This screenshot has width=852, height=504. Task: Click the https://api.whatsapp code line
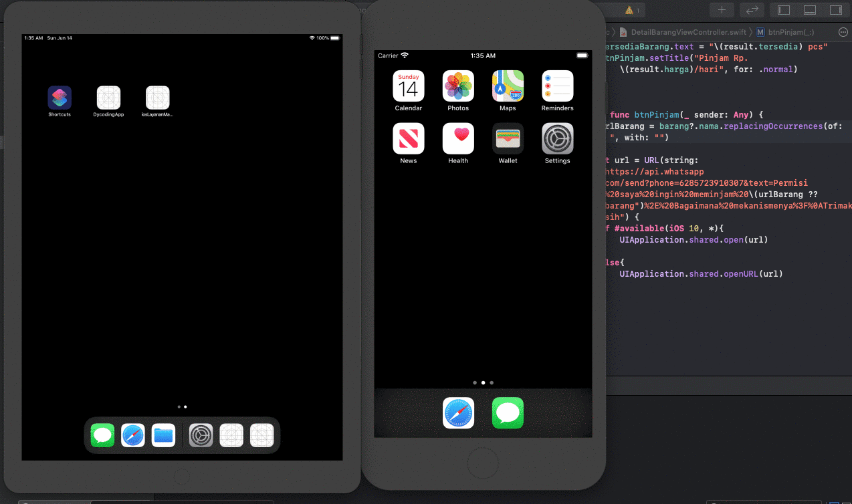[x=654, y=172]
